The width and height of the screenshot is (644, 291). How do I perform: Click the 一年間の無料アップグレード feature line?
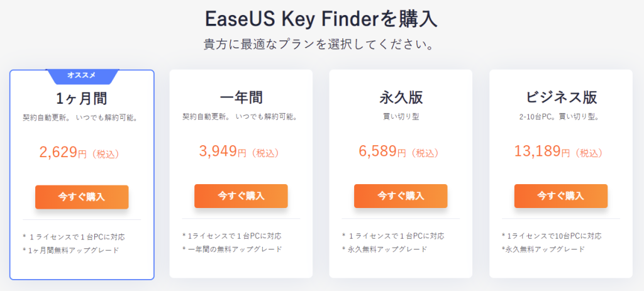point(232,249)
